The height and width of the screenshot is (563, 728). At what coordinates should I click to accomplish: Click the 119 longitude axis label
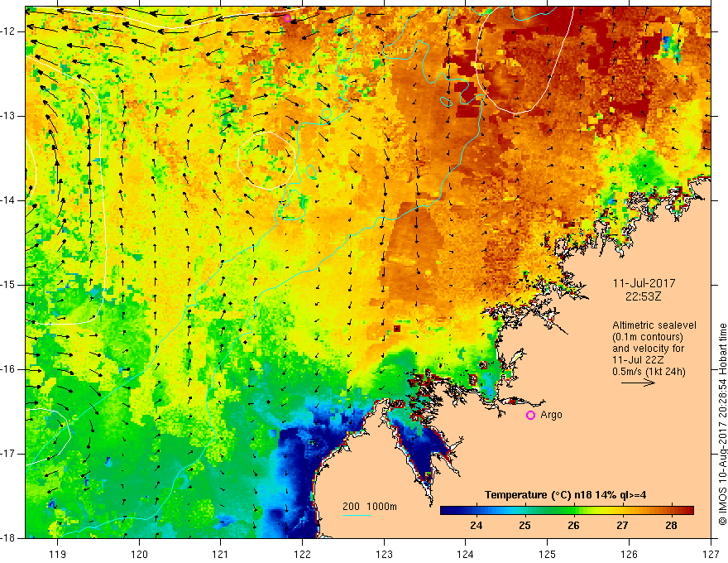58,554
